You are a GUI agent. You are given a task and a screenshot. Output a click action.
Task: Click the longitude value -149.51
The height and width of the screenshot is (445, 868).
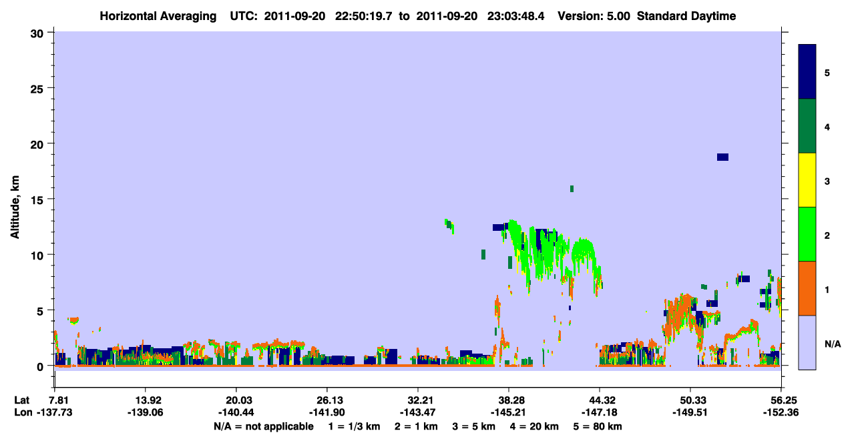coord(690,412)
